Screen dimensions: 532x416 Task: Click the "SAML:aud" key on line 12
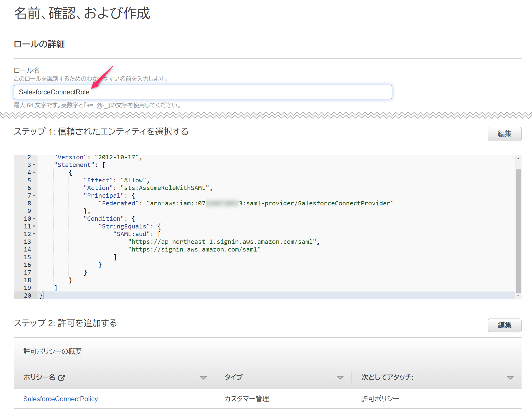131,234
